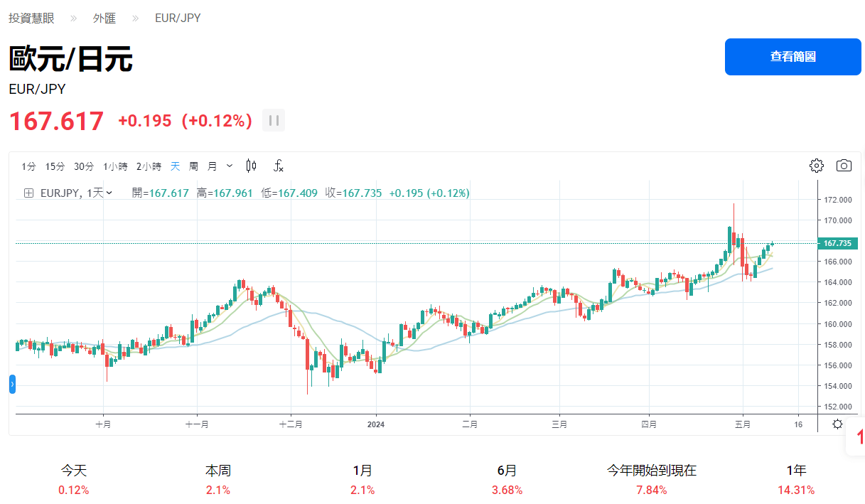Pause live price updates
This screenshot has width=865, height=504.
274,121
